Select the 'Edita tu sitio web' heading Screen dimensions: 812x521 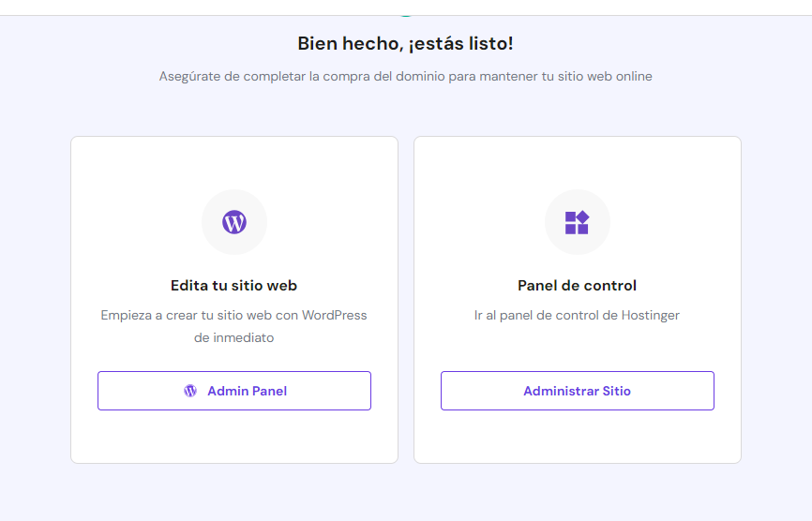click(234, 286)
